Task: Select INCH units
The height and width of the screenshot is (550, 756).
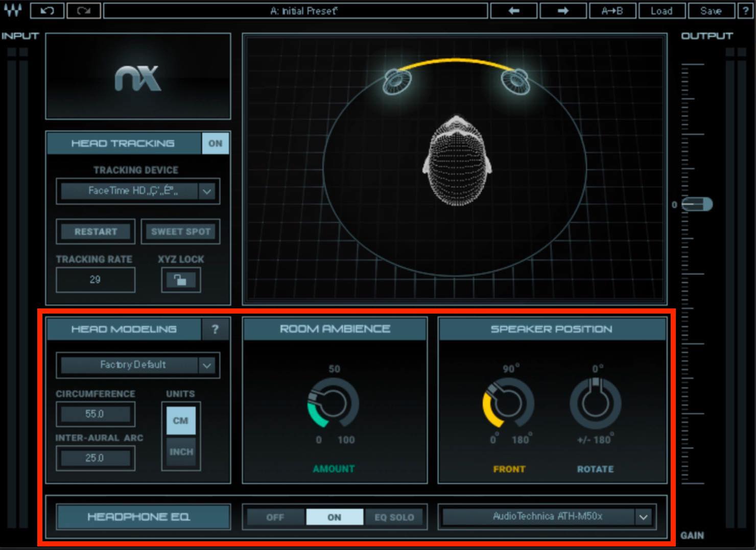Action: coord(181,451)
